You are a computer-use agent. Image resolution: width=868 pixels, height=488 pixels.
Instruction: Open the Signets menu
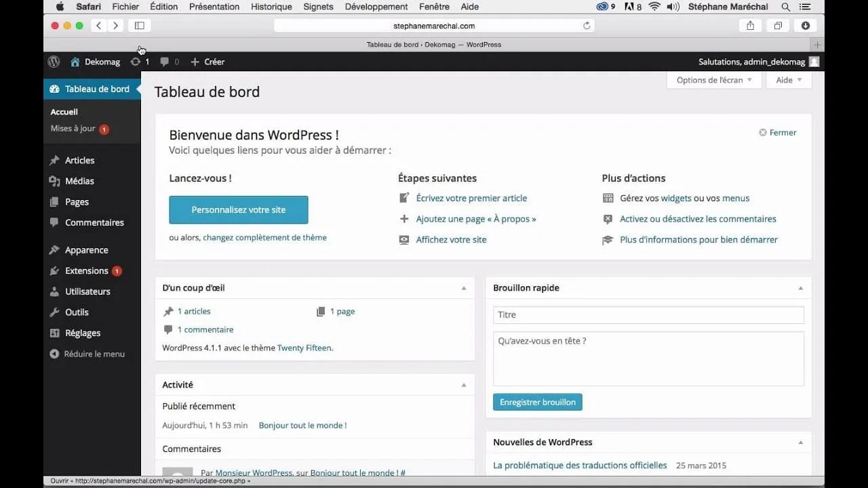pos(318,7)
